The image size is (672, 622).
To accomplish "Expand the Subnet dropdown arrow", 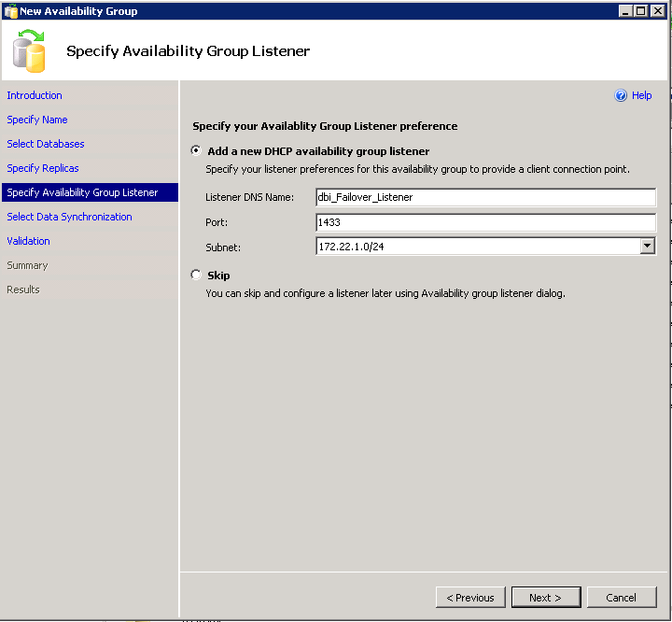I will 647,247.
